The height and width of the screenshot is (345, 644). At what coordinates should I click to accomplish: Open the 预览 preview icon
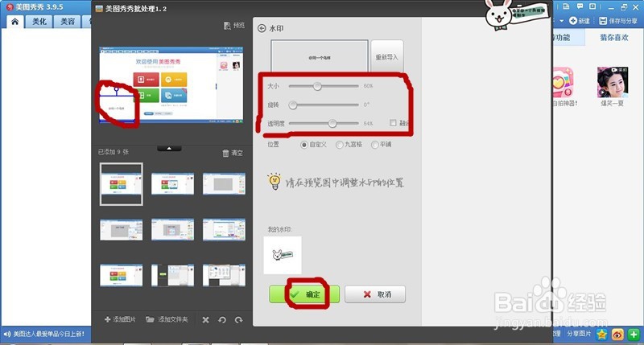pyautogui.click(x=228, y=26)
